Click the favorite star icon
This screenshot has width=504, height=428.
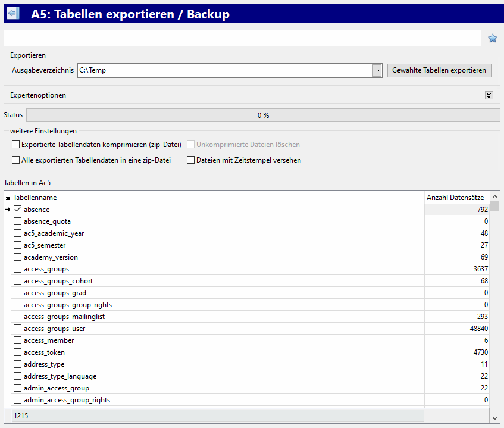493,39
